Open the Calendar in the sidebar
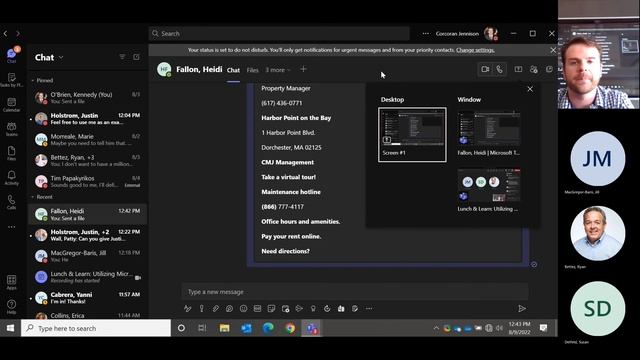The height and width of the screenshot is (360, 640). [x=11, y=104]
